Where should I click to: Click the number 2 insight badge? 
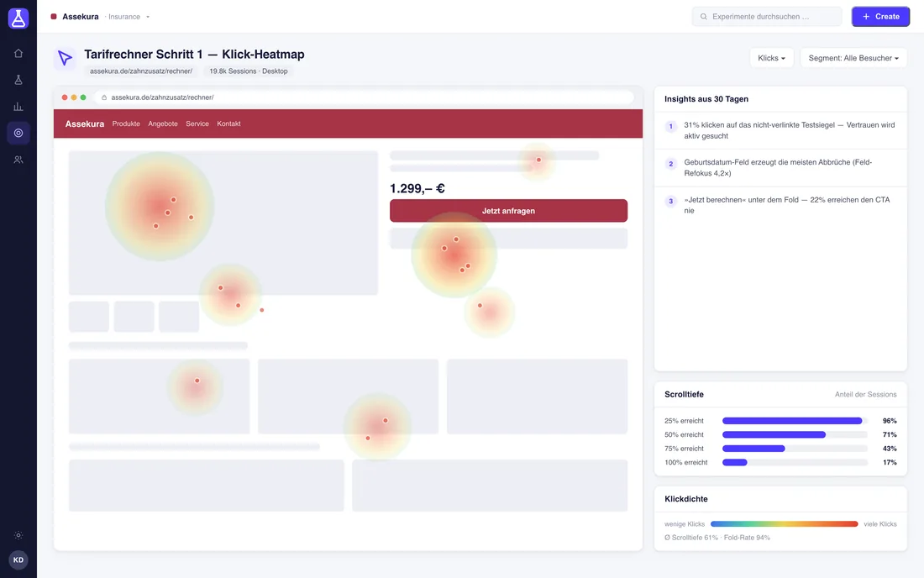point(670,164)
